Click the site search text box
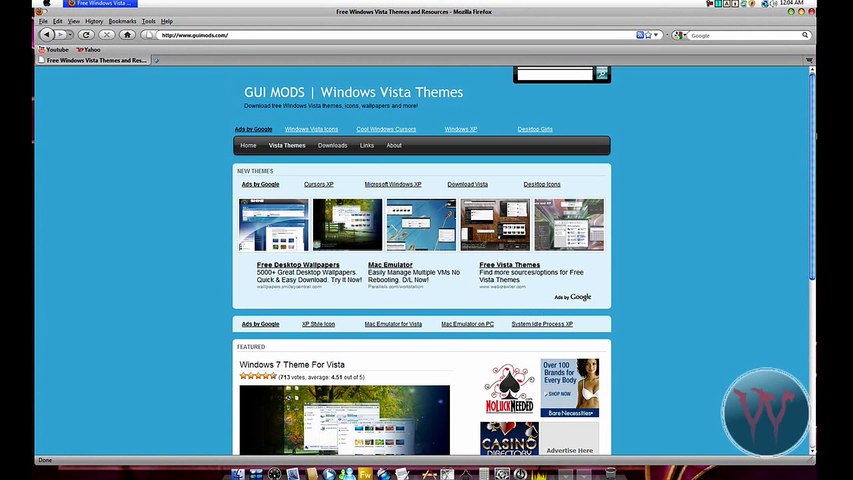This screenshot has width=853, height=480. pyautogui.click(x=554, y=75)
